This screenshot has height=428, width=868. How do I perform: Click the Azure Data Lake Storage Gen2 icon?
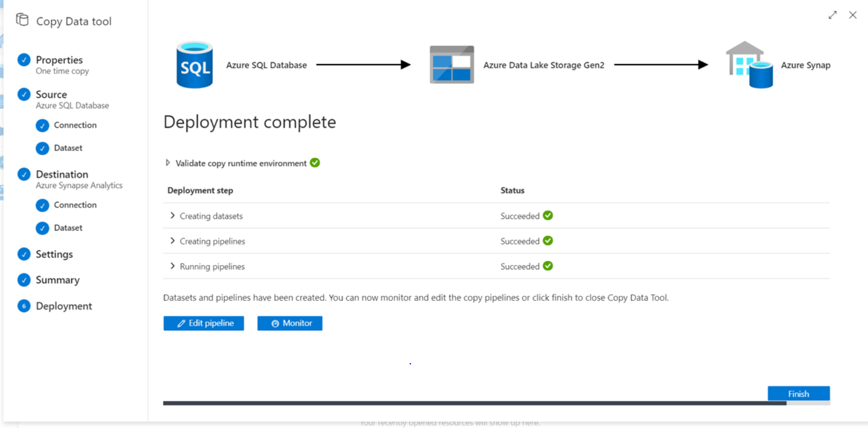click(x=452, y=65)
